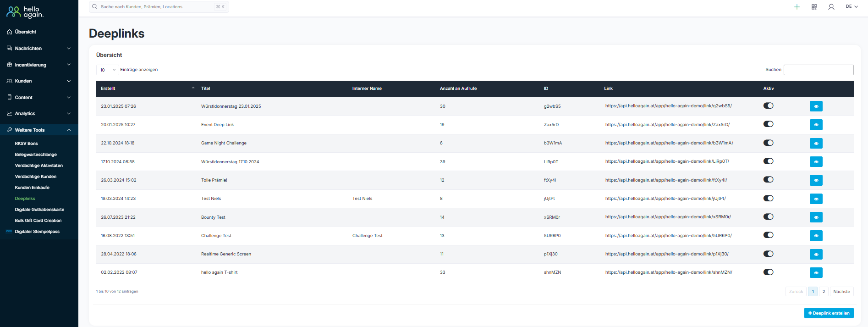This screenshot has height=327, width=868.
Task: Open Digitaler Stempelpass in sidebar
Action: click(x=37, y=232)
